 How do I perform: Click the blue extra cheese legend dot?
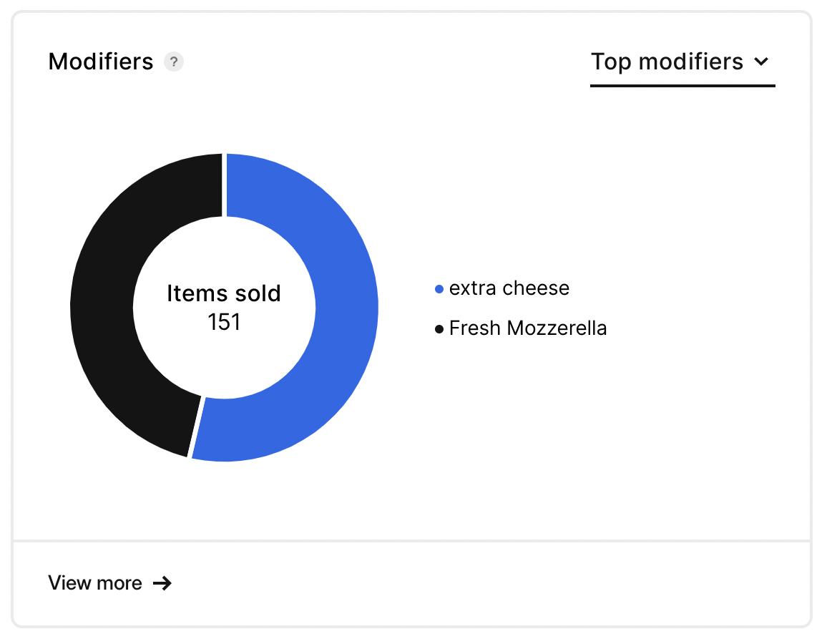[439, 289]
